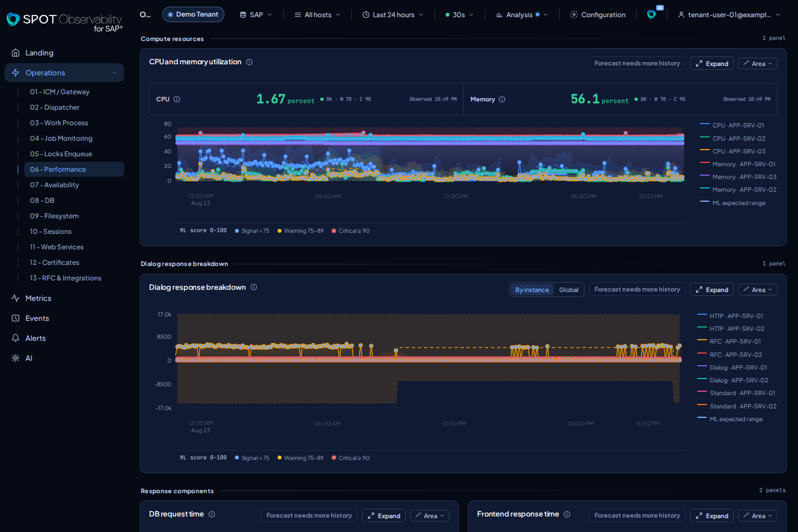Click the Analysis bar chart icon
Image resolution: width=798 pixels, height=532 pixels.
[499, 15]
